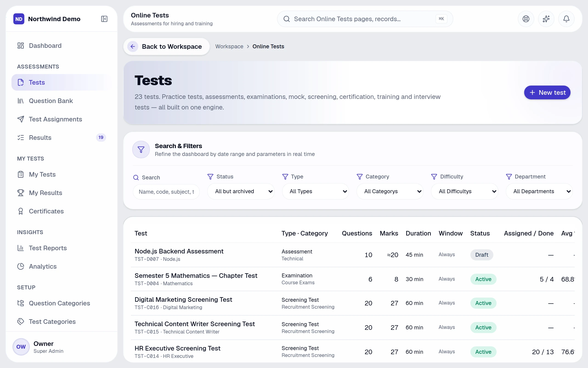Click the Draft status badge
The image size is (588, 368).
[x=482, y=255]
